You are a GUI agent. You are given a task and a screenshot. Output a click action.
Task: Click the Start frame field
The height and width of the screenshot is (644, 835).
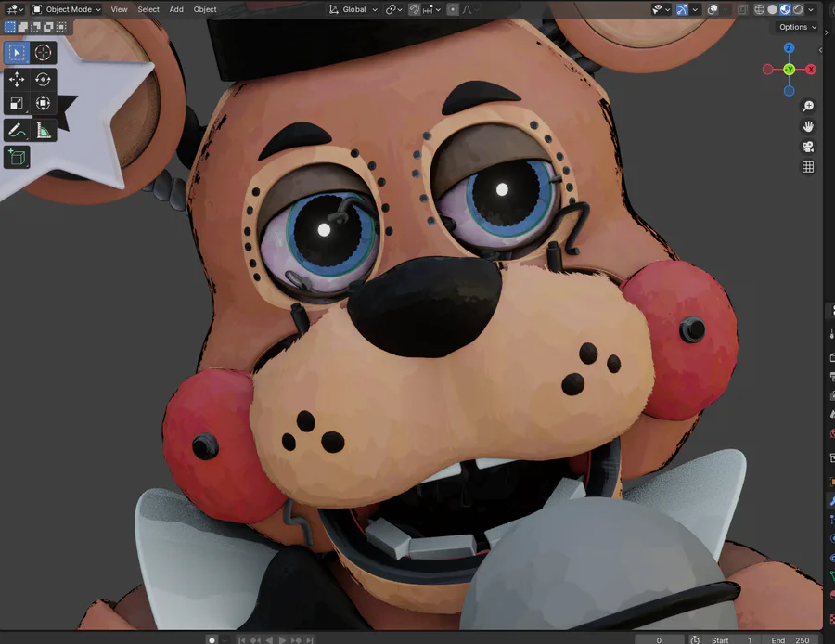coord(732,639)
